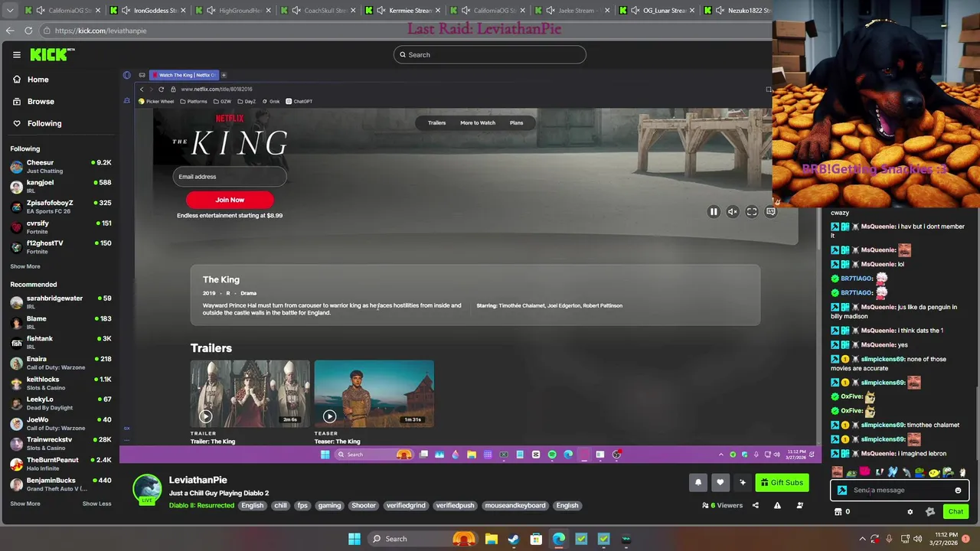Viewport: 980px width, 551px height.
Task: Open sarahbridgewater recommended channel
Action: (60, 302)
